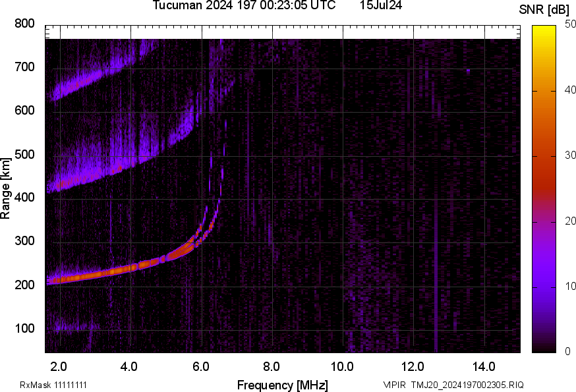Click the orange 40 dB region of colorbar

pos(544,91)
